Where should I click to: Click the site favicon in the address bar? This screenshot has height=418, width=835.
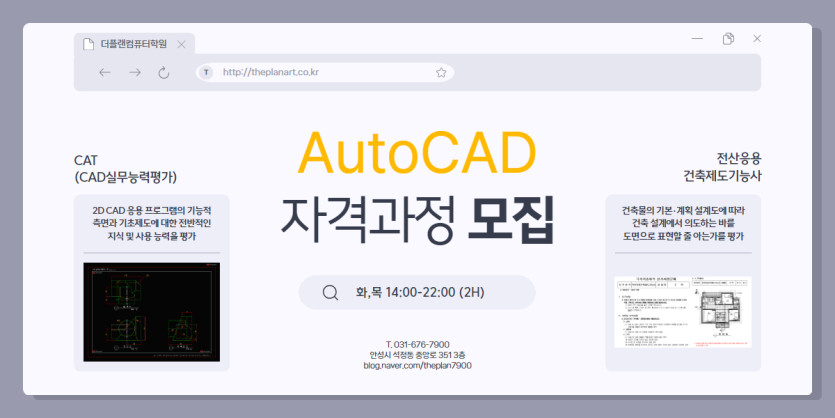[206, 72]
